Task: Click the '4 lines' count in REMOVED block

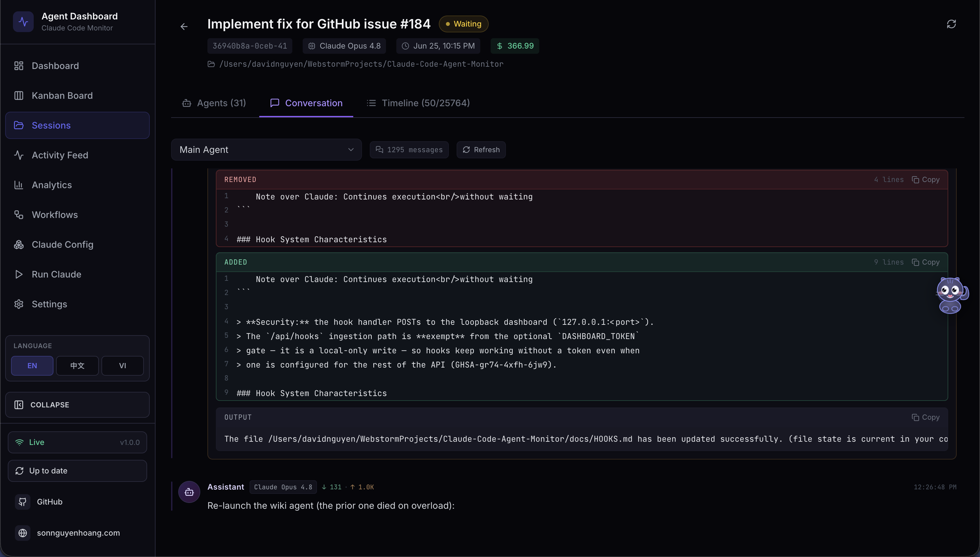Action: [889, 180]
